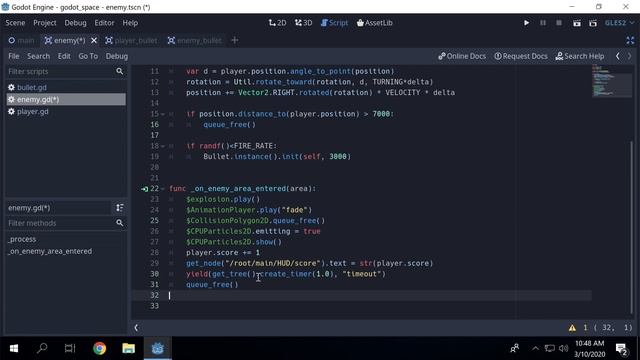Click the People icon in the taskbar

pos(514,349)
